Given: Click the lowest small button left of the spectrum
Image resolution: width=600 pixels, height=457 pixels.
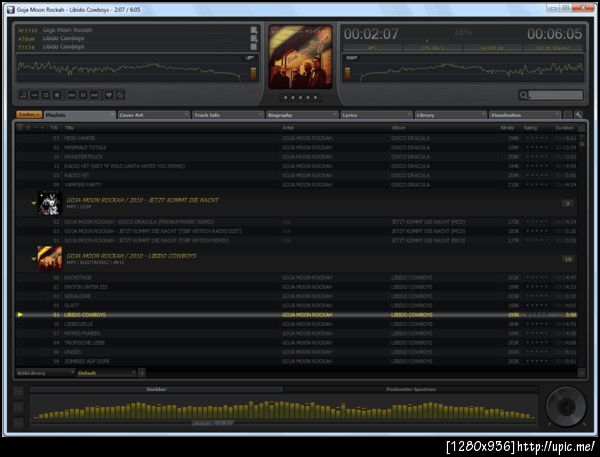Looking at the screenshot, I should tap(19, 423).
